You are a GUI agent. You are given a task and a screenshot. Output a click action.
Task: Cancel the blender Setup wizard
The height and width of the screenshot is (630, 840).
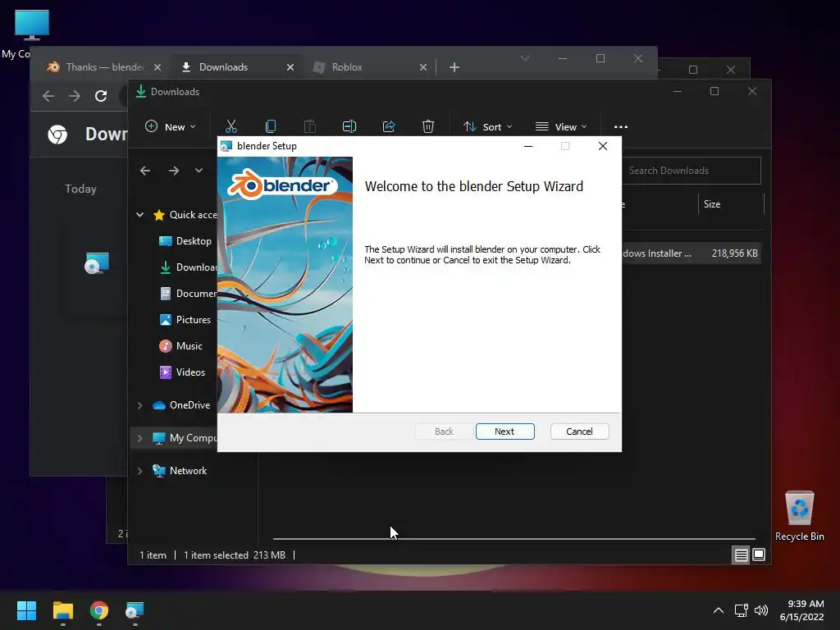[579, 431]
